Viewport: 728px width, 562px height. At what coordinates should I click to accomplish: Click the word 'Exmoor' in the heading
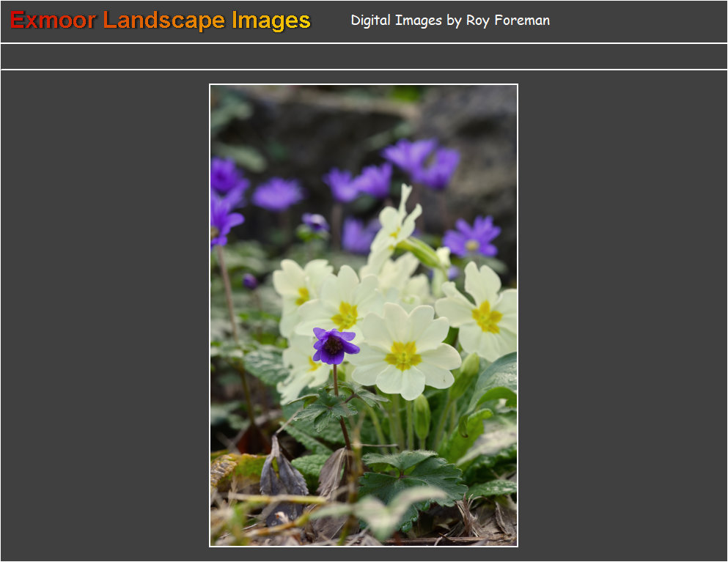[53, 21]
